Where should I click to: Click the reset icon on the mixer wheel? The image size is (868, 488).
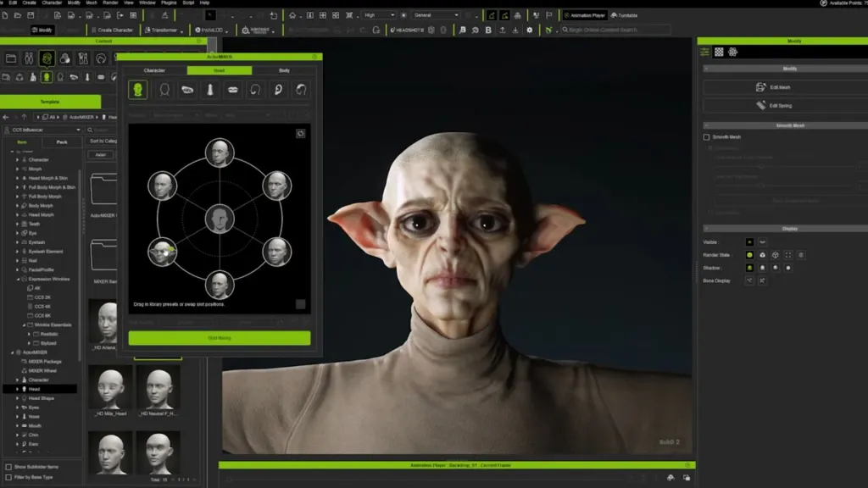(300, 134)
